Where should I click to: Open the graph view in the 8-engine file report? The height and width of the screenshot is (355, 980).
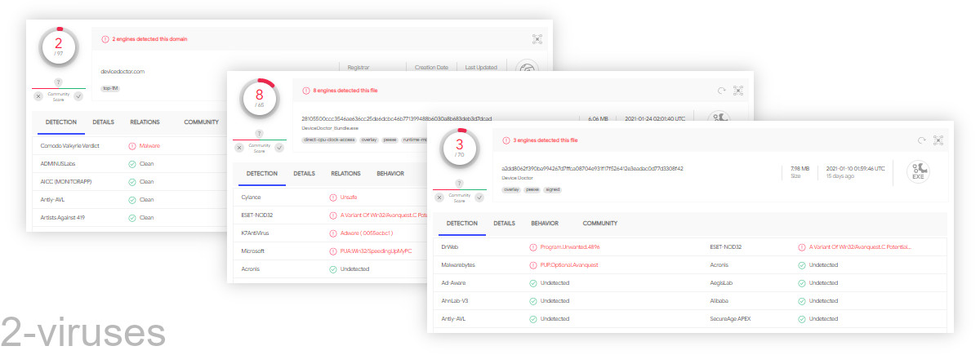point(737,91)
